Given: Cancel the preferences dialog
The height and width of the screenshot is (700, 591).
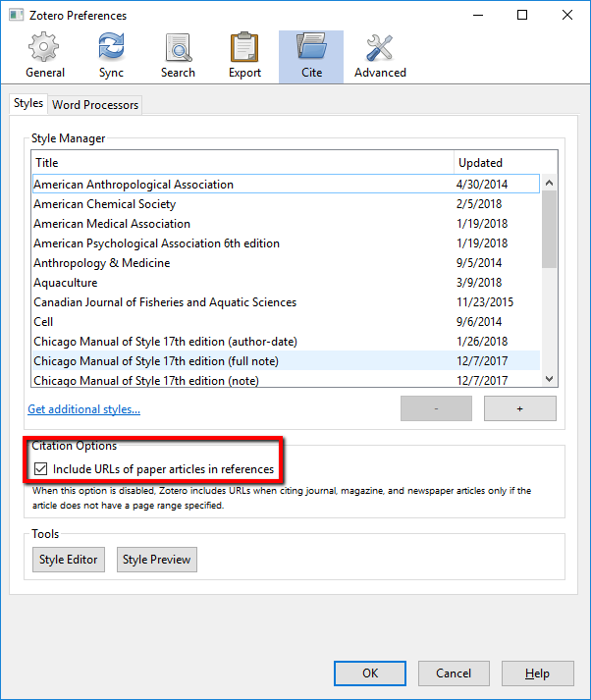Looking at the screenshot, I should 454,673.
